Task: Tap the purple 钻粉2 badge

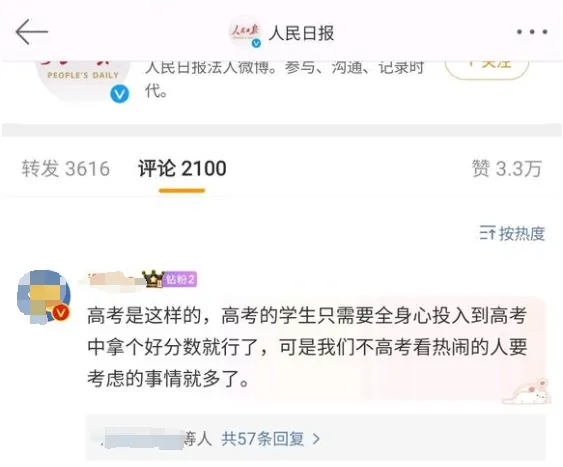Action: 180,279
